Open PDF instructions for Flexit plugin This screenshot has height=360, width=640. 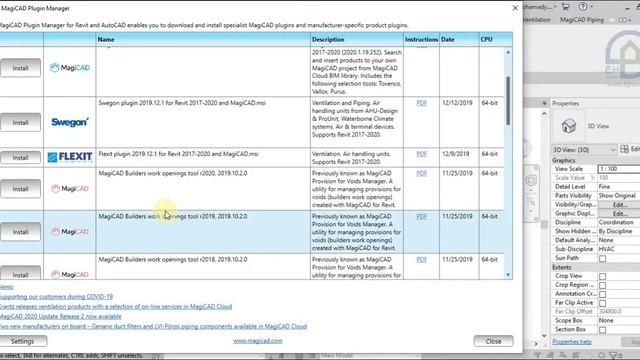click(421, 154)
